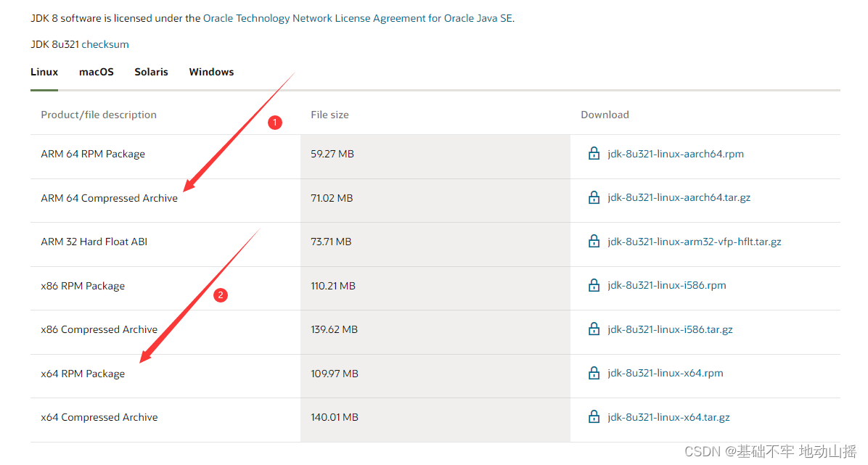This screenshot has height=465, width=868.
Task: Click the ARM 32 Hard Float ABI description
Action: (x=94, y=242)
